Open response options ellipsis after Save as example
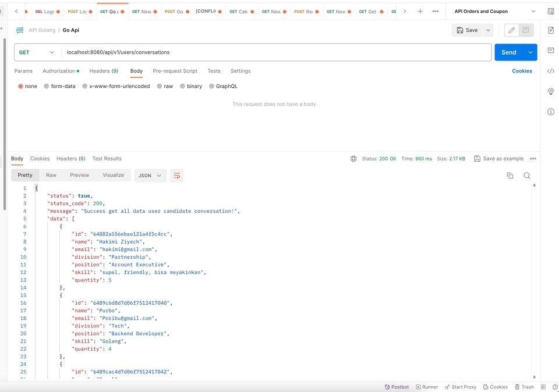Screen dimensions: 559x392 click(x=533, y=158)
